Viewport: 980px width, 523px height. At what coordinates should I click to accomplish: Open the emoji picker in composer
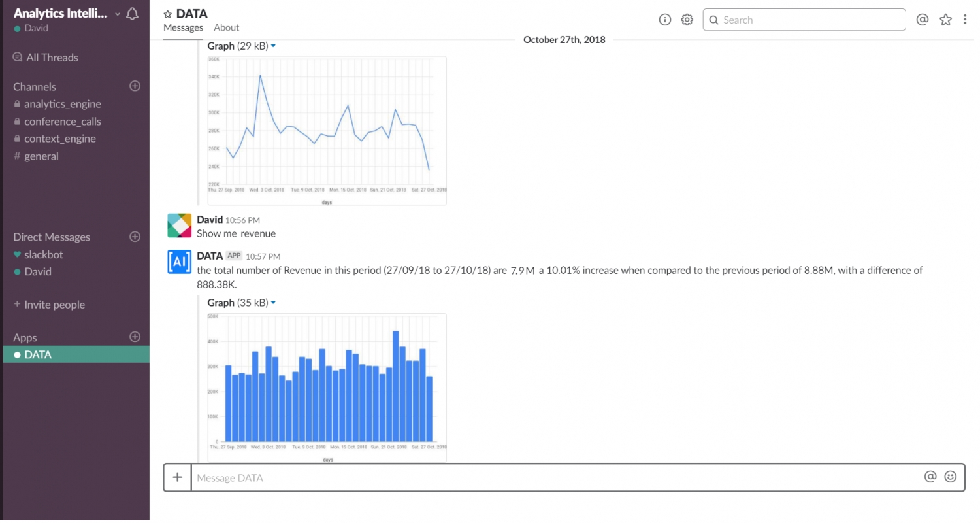[951, 477]
